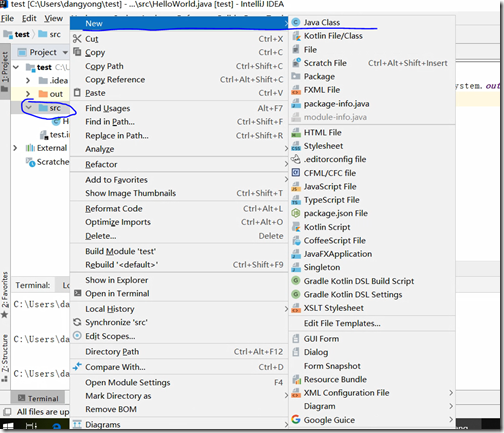Click the Paste clipboard icon

tap(77, 93)
